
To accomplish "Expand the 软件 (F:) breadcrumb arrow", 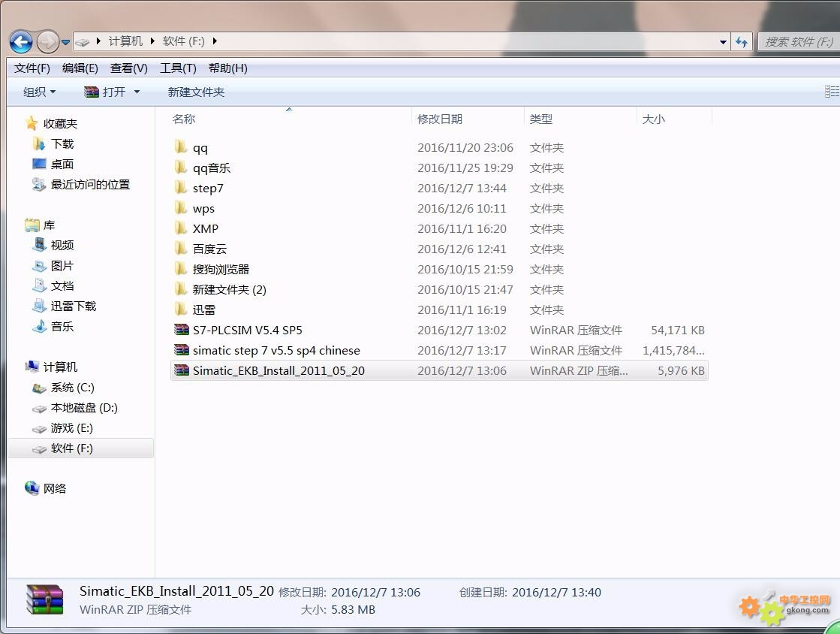I will pyautogui.click(x=214, y=41).
